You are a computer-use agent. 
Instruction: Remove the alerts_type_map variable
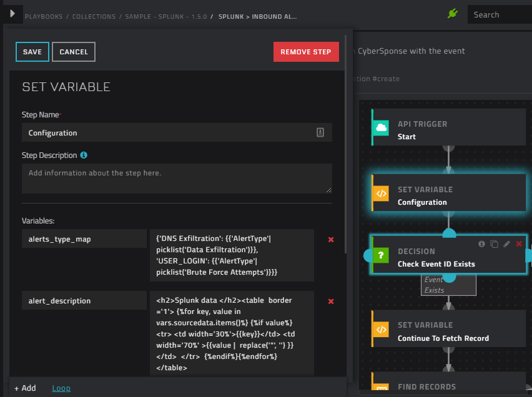pyautogui.click(x=331, y=239)
